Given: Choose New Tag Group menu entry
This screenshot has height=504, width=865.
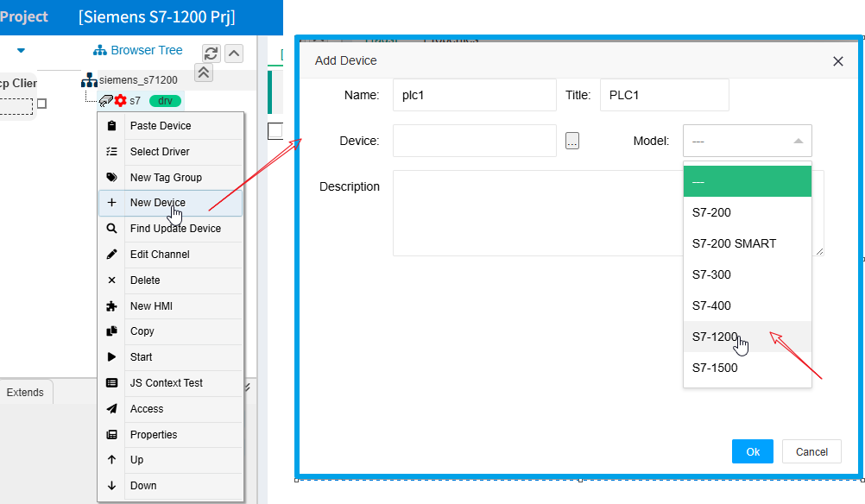Looking at the screenshot, I should point(171,178).
